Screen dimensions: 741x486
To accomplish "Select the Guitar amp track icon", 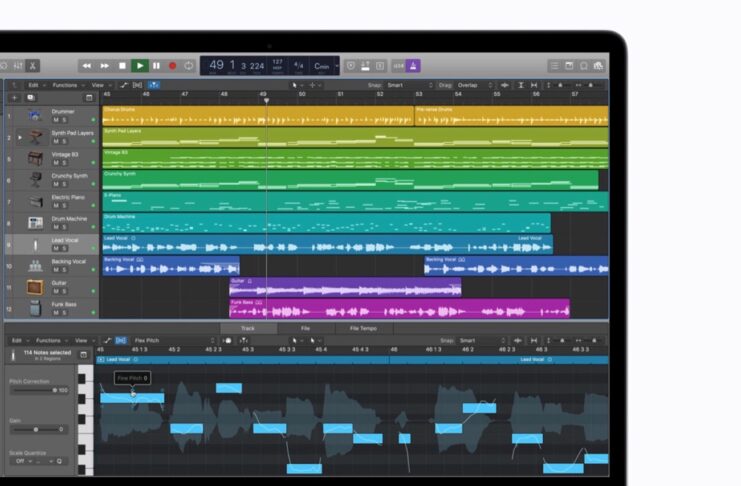I will click(x=35, y=287).
